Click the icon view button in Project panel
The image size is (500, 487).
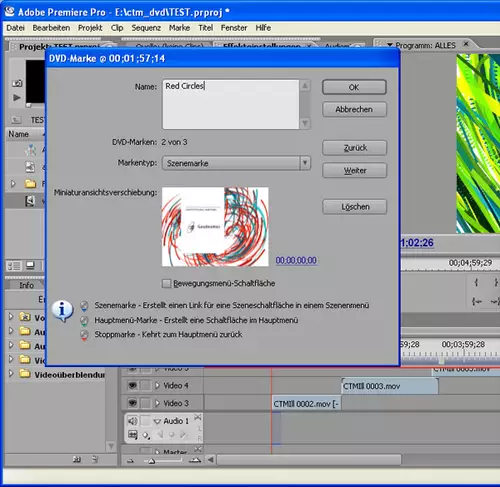[30, 266]
